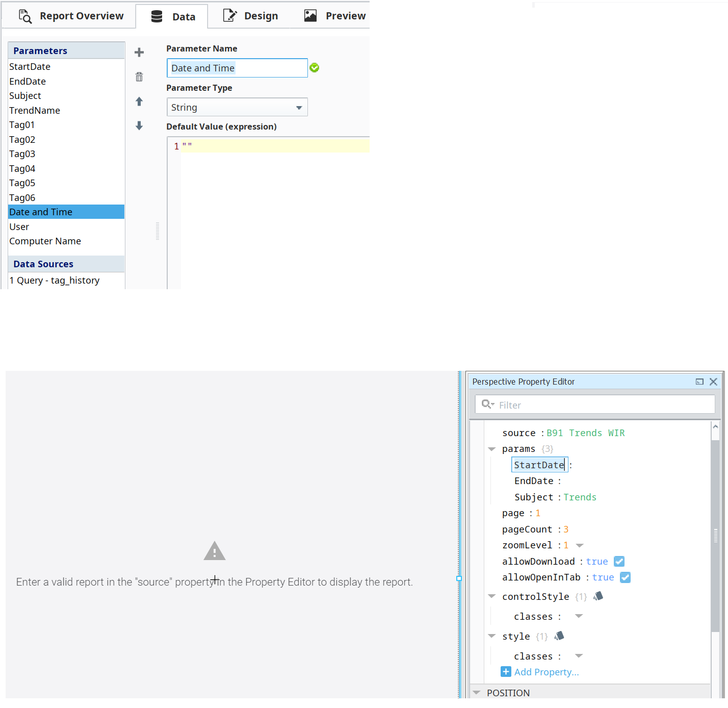The image size is (728, 708).
Task: Open style property style editor icon
Action: click(x=559, y=636)
